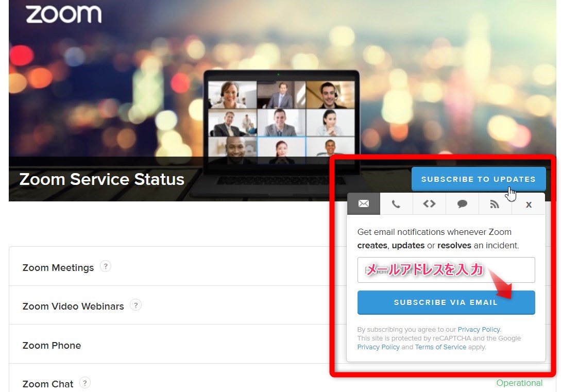Select the phone SMS notification tab icon
This screenshot has width=561, height=392.
pyautogui.click(x=396, y=204)
